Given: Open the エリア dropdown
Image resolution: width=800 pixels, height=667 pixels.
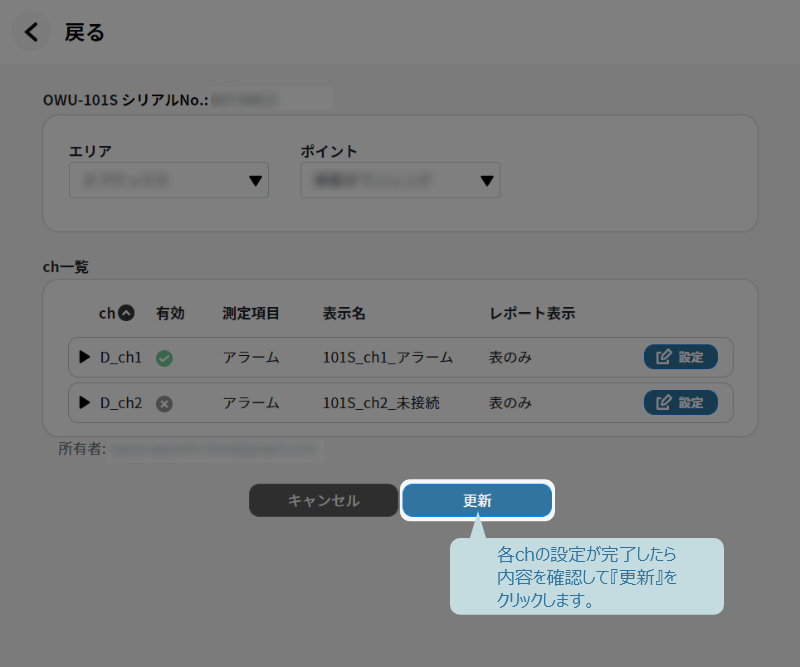Looking at the screenshot, I should pos(169,180).
